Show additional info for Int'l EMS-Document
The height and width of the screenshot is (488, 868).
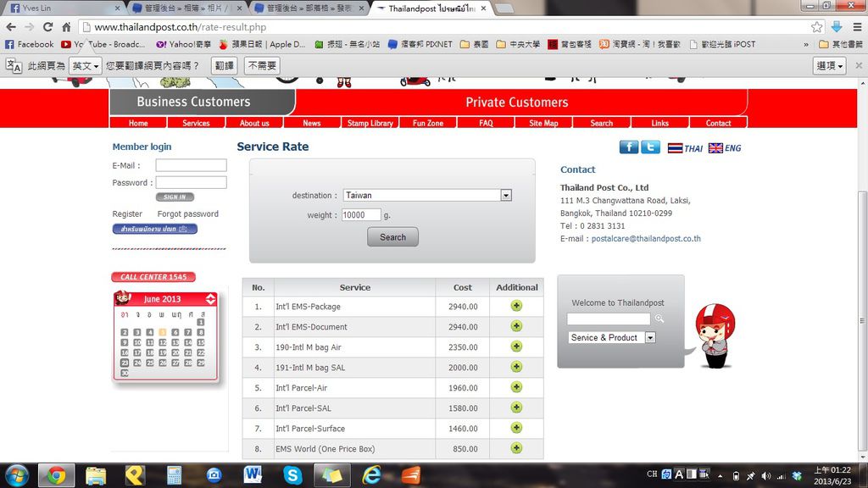516,326
